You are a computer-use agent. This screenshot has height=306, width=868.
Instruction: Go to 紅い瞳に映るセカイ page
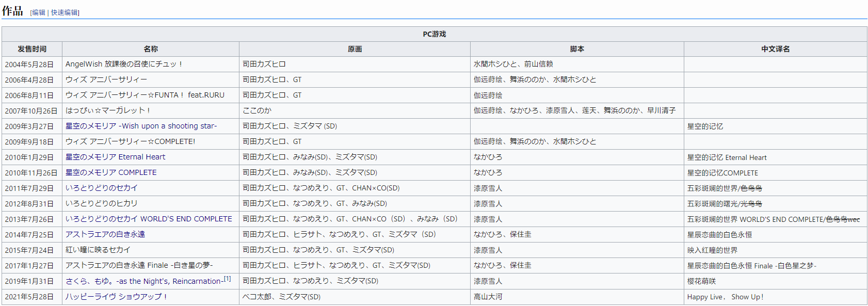[98, 250]
